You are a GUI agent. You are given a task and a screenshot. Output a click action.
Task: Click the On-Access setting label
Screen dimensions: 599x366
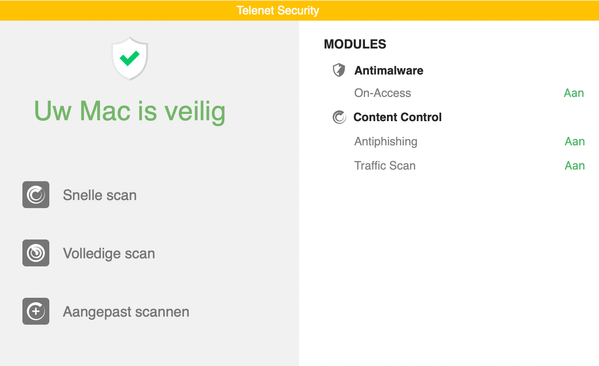point(382,93)
